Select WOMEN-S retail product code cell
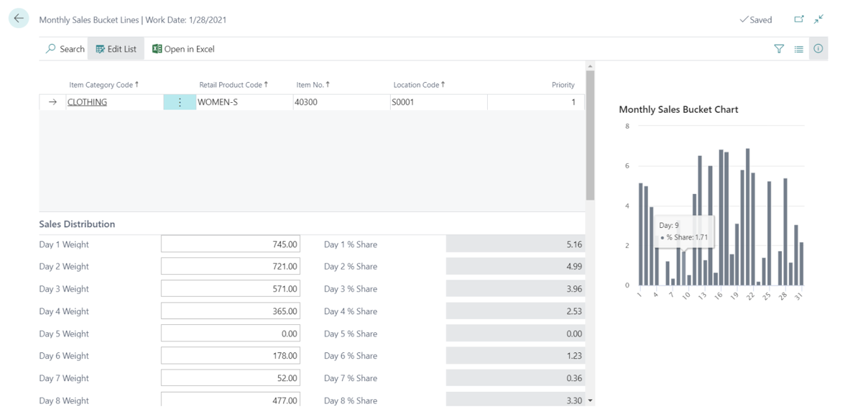This screenshot has height=417, width=868. 243,102
